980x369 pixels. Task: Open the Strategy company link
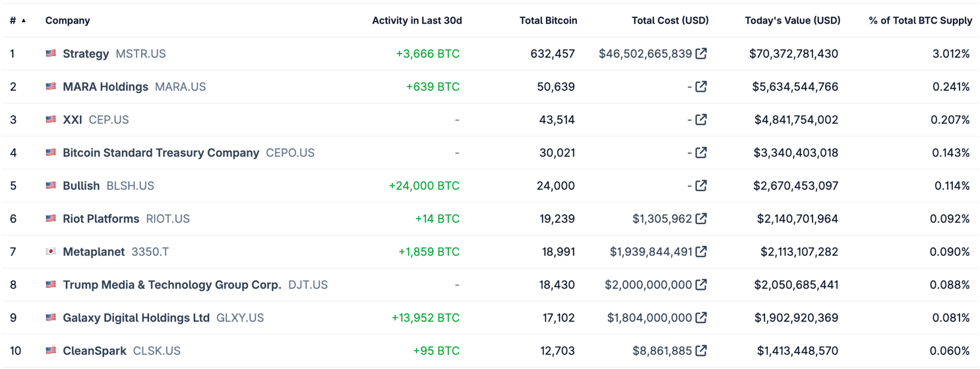(x=86, y=53)
